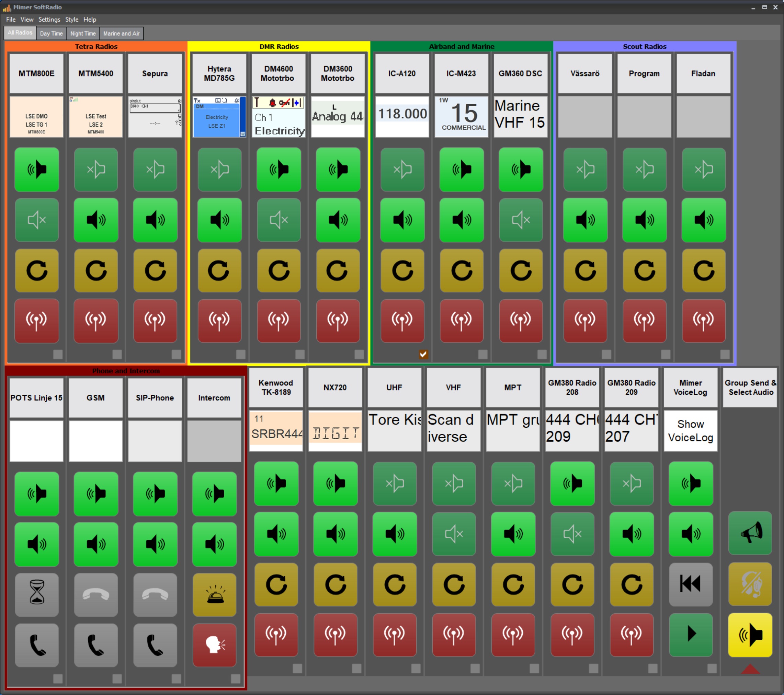Viewport: 784px width, 695px height.
Task: Click the NX720 DIGIT display
Action: 335,430
